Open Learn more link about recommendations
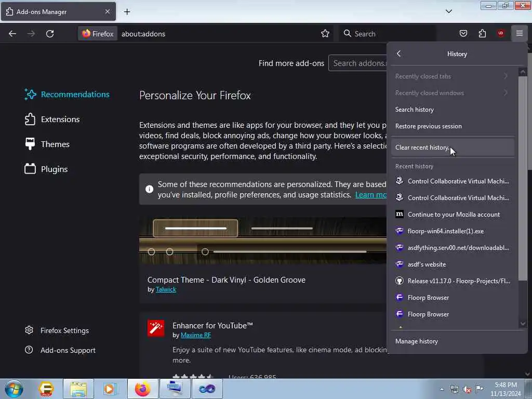This screenshot has width=532, height=399. pyautogui.click(x=370, y=195)
